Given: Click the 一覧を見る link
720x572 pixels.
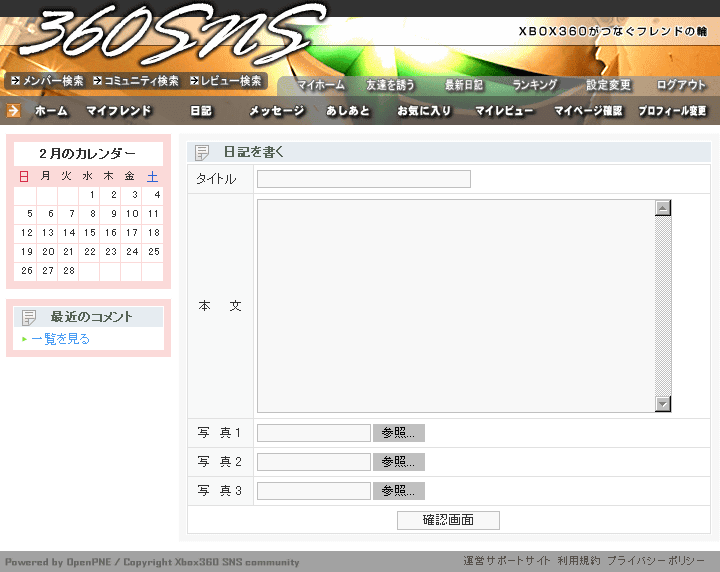Looking at the screenshot, I should click(60, 339).
